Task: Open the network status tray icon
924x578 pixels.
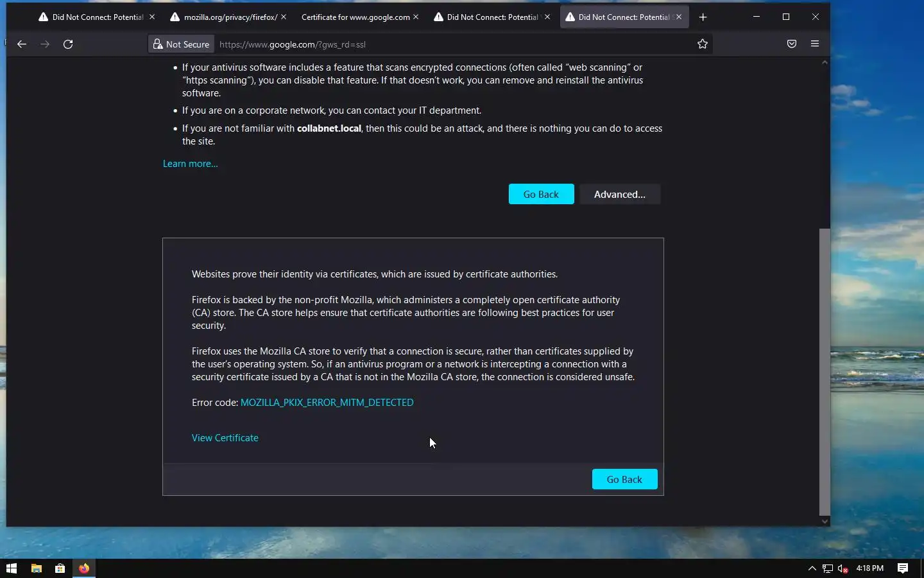Action: pyautogui.click(x=828, y=568)
